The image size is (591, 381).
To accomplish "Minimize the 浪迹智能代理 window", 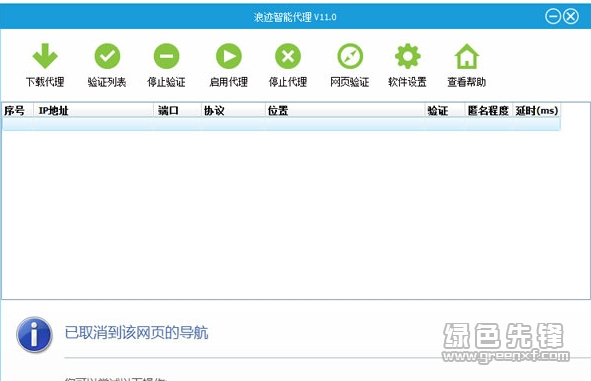I will coord(553,17).
